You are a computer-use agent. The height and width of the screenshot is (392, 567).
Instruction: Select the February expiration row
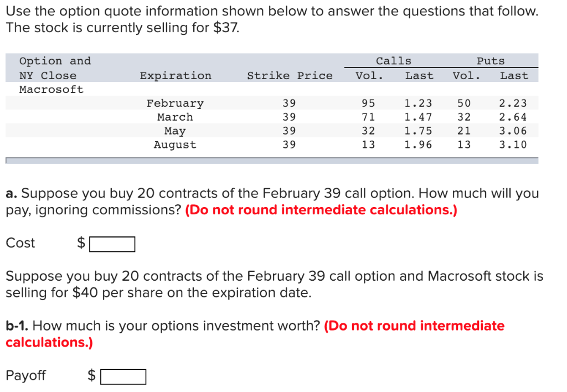[175, 103]
